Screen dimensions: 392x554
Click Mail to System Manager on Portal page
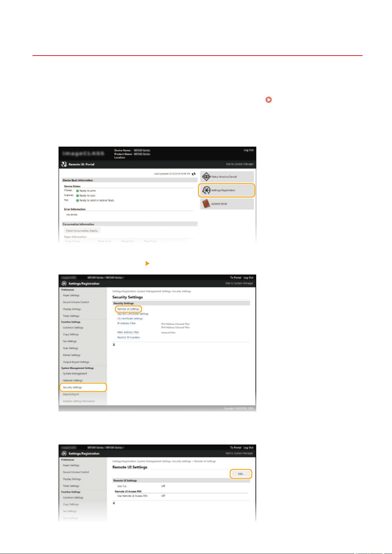pyautogui.click(x=240, y=164)
